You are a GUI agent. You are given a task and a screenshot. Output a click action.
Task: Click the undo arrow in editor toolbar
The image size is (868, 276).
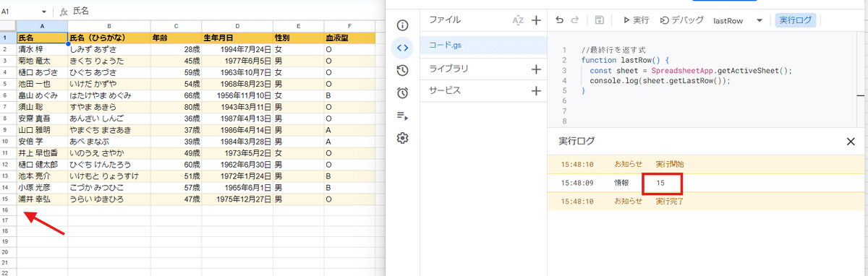pos(559,20)
